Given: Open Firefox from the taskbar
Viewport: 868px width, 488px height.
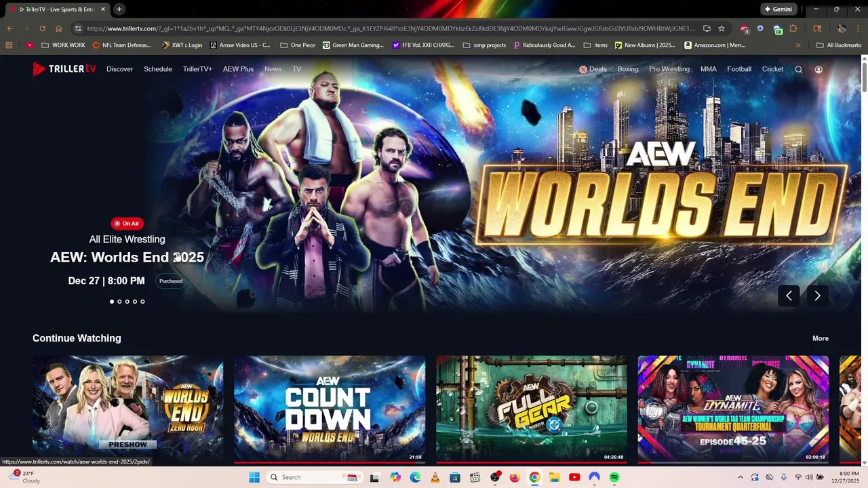Looking at the screenshot, I should pos(515,477).
